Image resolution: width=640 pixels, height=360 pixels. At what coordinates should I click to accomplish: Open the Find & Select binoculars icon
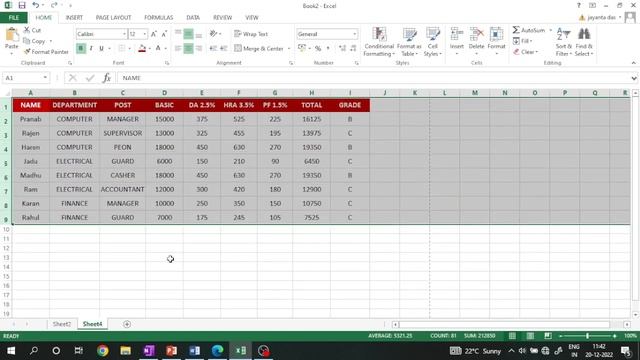coord(584,34)
